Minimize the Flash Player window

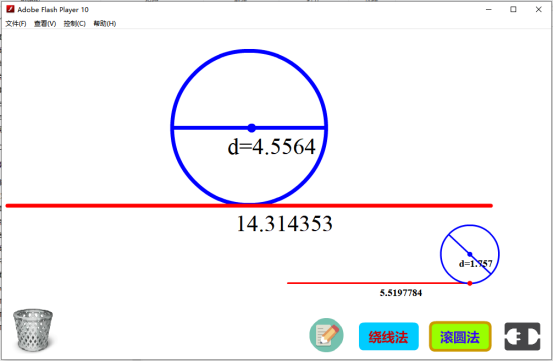click(x=489, y=10)
